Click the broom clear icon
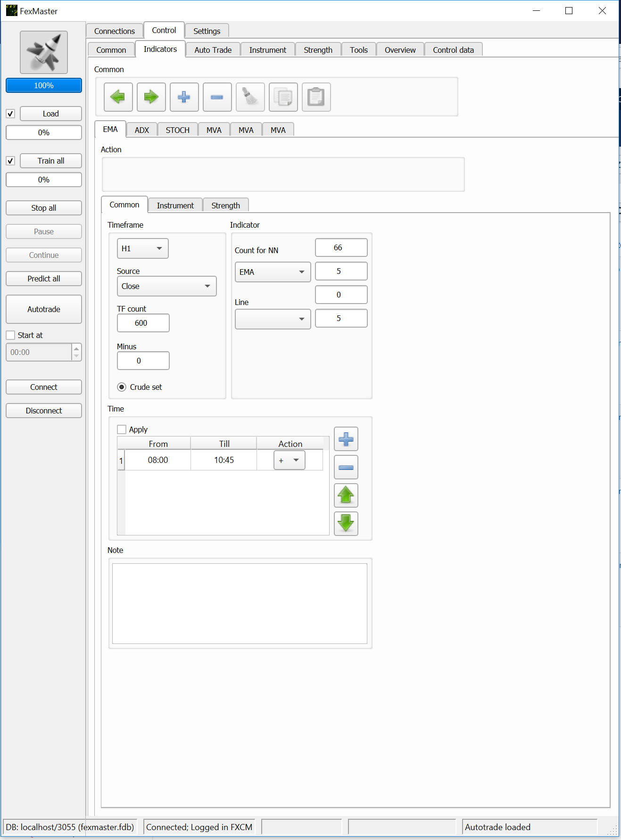The width and height of the screenshot is (621, 840). (x=250, y=97)
